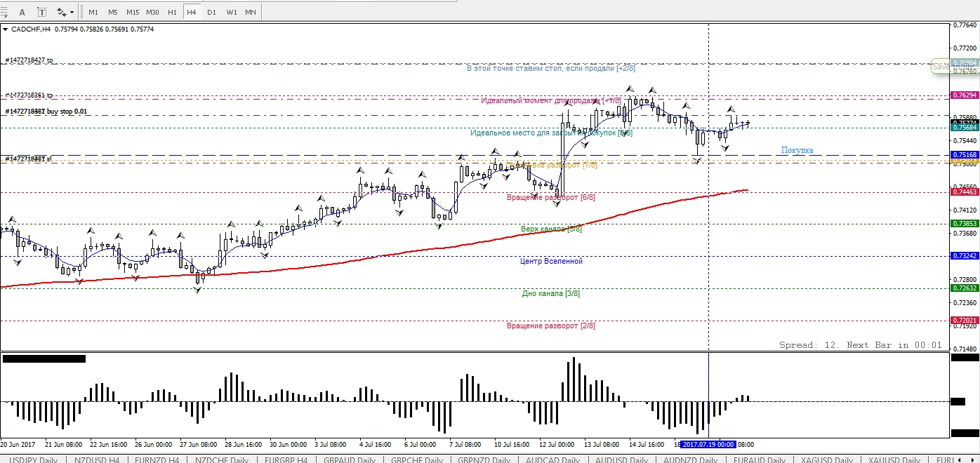Select the Text Label tool
Image resolution: width=980 pixels, height=463 pixels.
pos(42,12)
